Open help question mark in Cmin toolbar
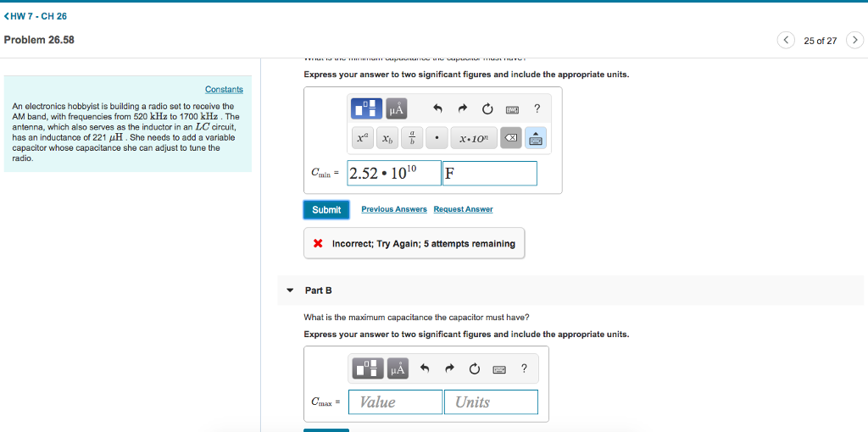This screenshot has width=868, height=432. point(537,109)
